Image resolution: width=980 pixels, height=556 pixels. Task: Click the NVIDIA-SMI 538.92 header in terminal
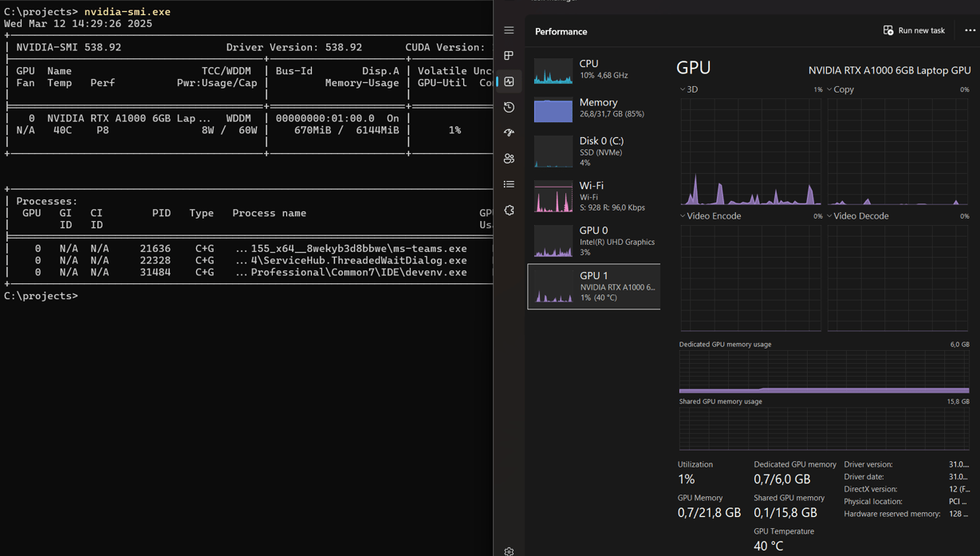click(x=69, y=47)
